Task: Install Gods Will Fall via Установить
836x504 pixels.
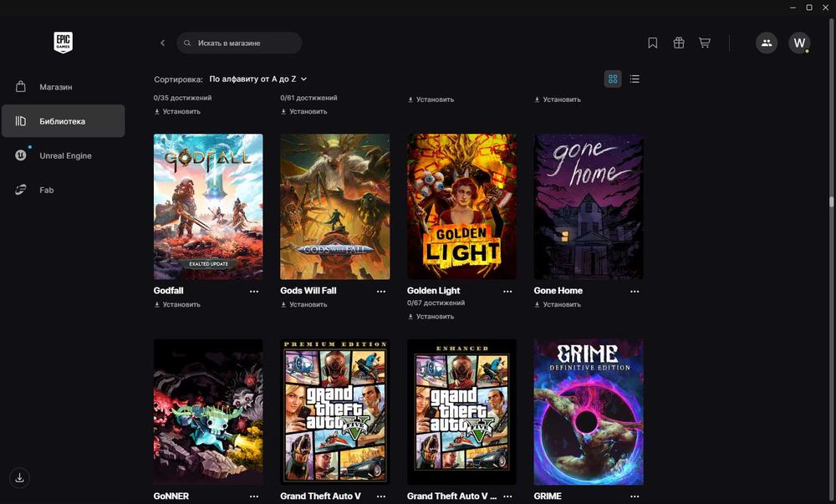Action: pos(304,305)
